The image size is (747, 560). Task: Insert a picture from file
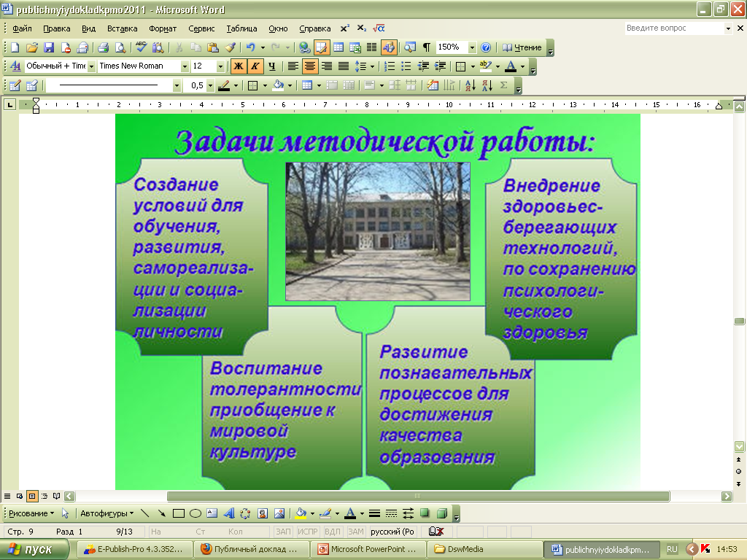[x=279, y=513]
